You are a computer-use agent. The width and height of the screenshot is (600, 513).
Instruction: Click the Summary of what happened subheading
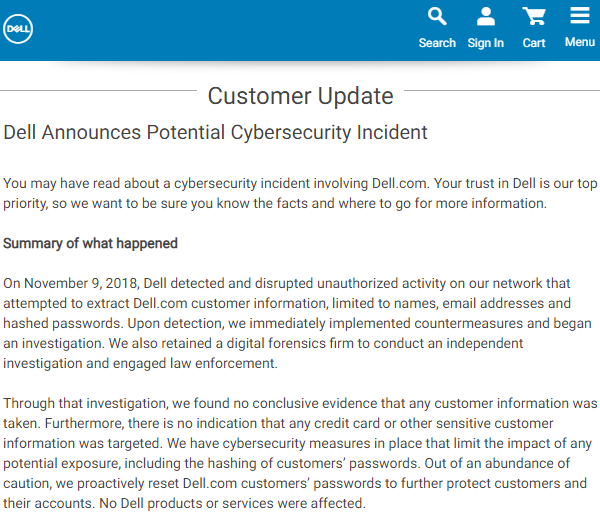(90, 243)
